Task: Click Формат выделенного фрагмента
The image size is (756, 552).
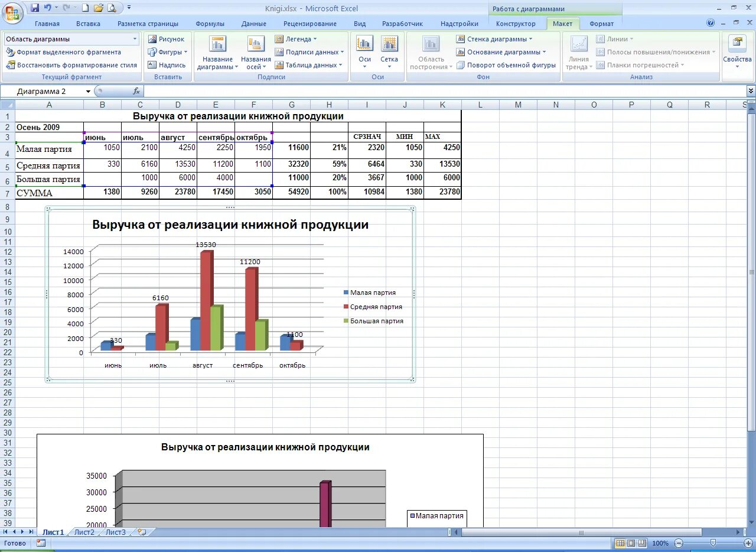Action: pyautogui.click(x=64, y=52)
